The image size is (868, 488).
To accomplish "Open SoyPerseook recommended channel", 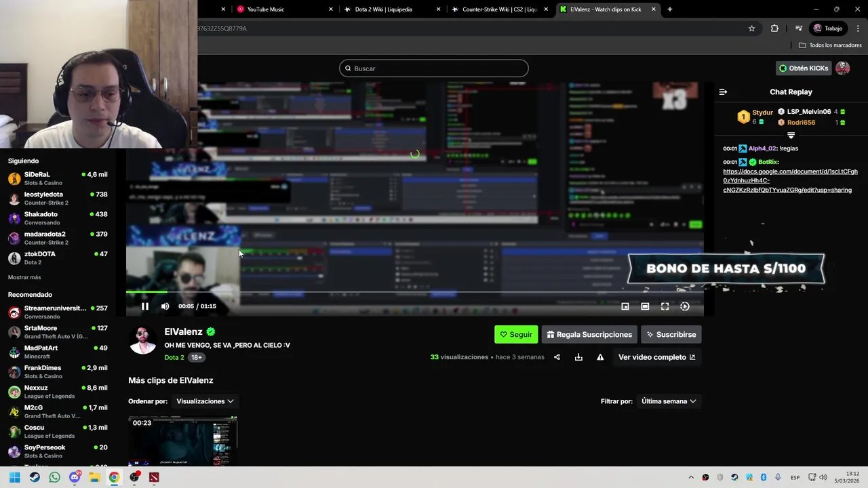I will point(58,451).
